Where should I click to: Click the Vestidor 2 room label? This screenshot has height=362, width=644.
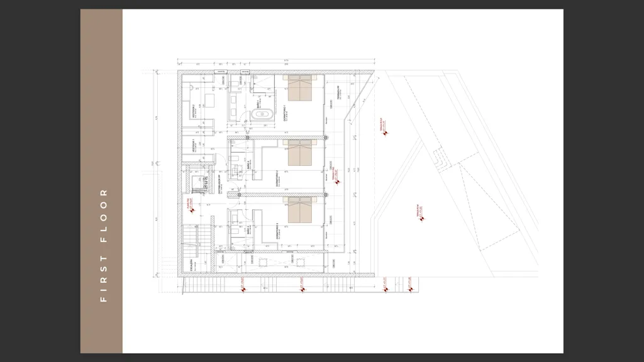click(194, 111)
